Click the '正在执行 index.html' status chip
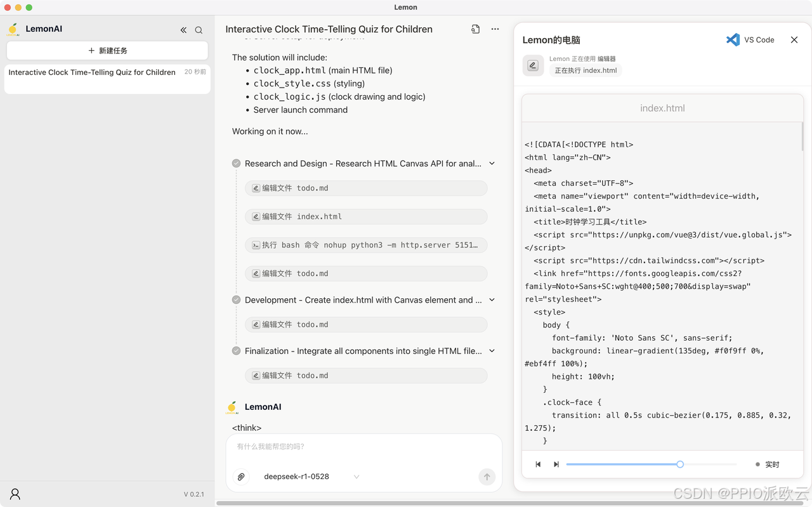Viewport: 812px width, 507px height. (x=586, y=70)
